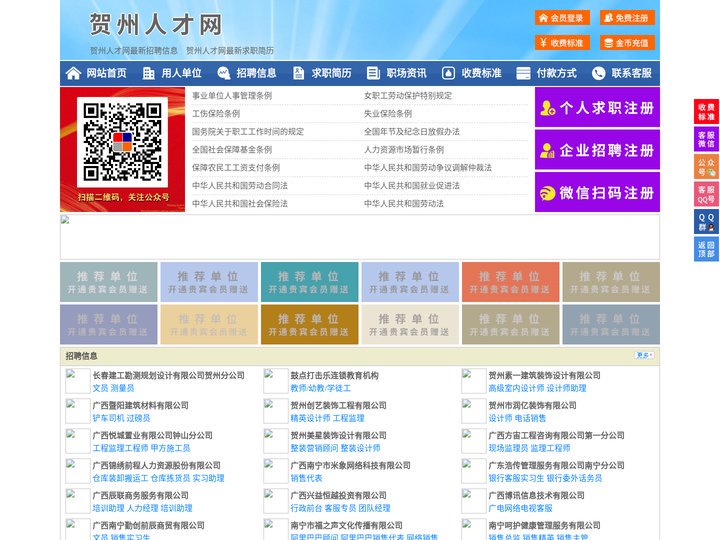The image size is (720, 540).
Task: Open company 广西辰联商务服务有限公司
Action: 141,495
